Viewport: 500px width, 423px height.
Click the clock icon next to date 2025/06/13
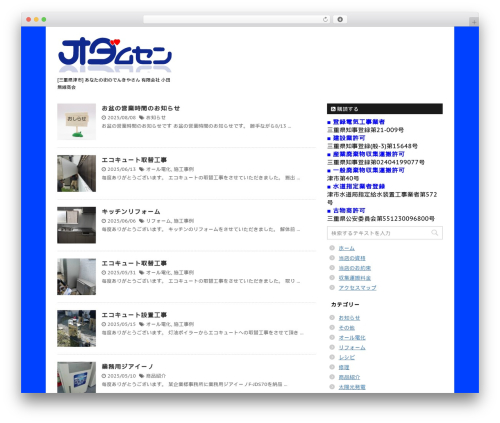(x=104, y=169)
